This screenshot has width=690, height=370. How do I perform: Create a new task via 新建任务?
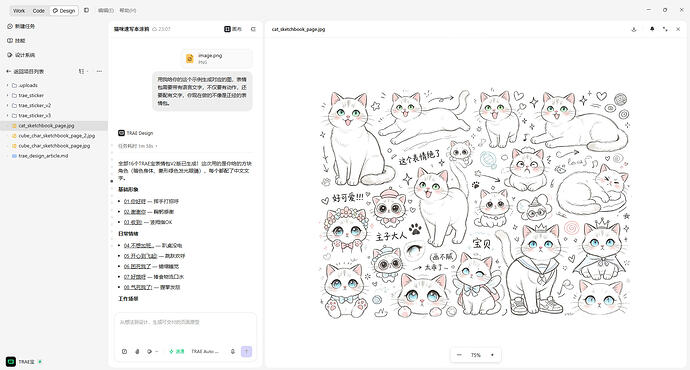pos(21,26)
